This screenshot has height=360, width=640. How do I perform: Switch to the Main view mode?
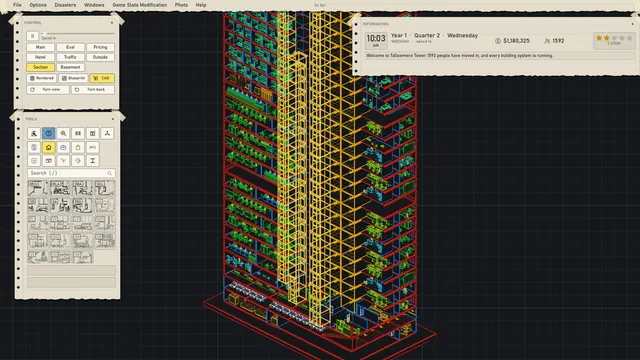coord(40,47)
